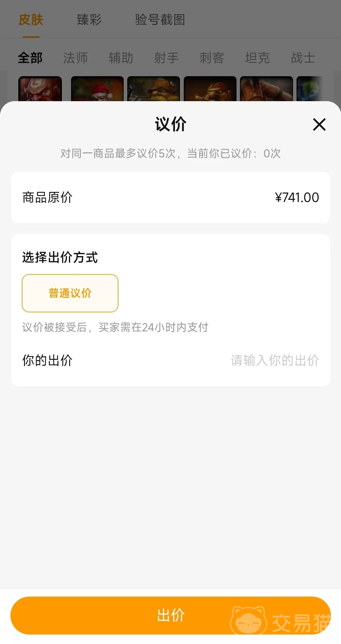
Task: Open the third skin thumbnail
Action: (x=153, y=89)
